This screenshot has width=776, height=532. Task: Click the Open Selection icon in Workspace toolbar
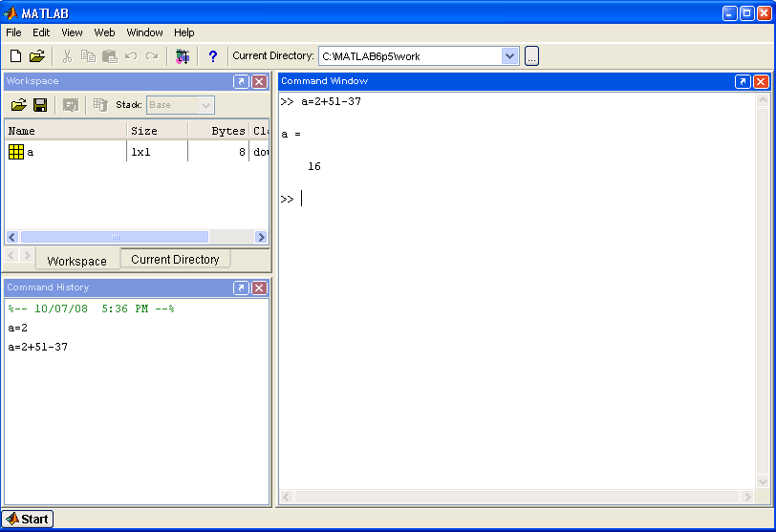(71, 105)
